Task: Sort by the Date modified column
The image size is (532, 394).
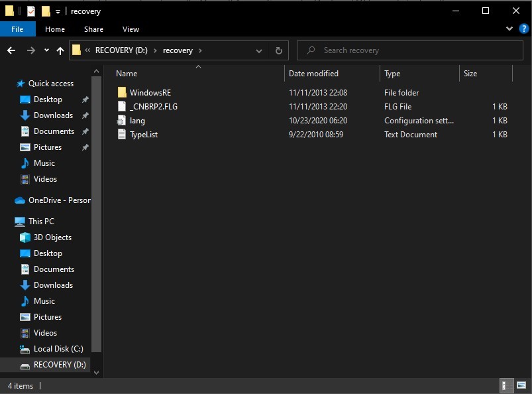Action: tap(313, 74)
